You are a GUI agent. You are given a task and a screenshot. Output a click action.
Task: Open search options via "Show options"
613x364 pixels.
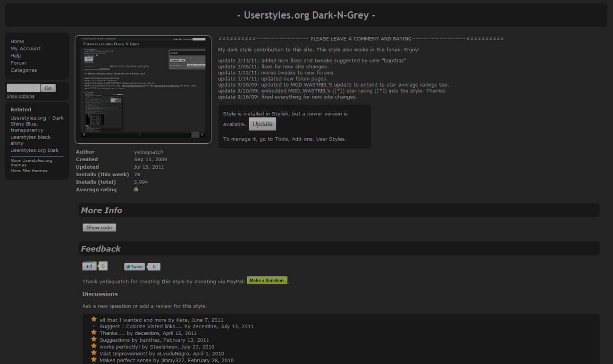click(21, 96)
